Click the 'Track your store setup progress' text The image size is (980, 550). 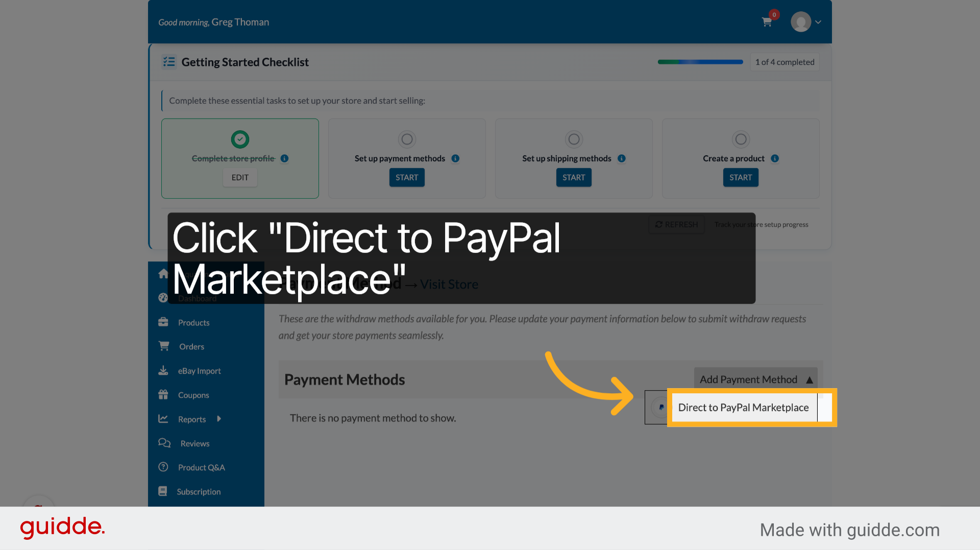coord(762,225)
